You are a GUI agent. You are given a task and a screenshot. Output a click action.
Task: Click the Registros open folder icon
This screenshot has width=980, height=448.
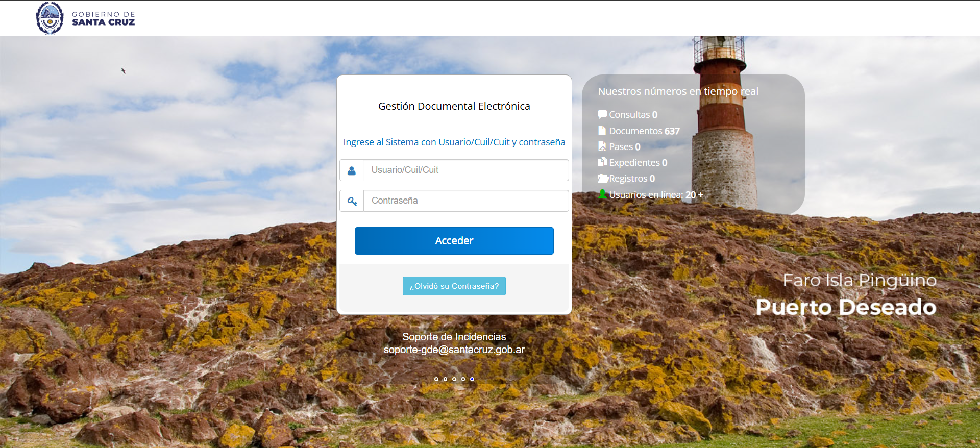pos(603,179)
